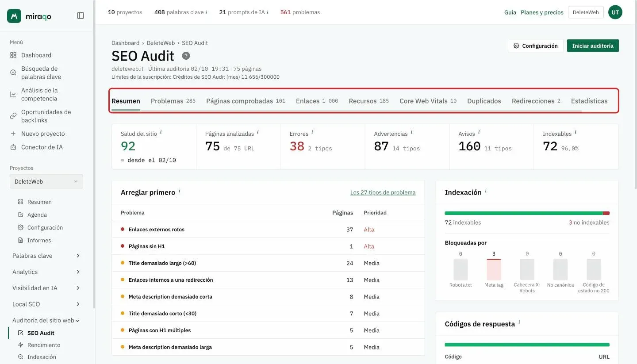This screenshot has width=637, height=364.
Task: Click the Códigos de respuesta green bar
Action: tap(527, 345)
